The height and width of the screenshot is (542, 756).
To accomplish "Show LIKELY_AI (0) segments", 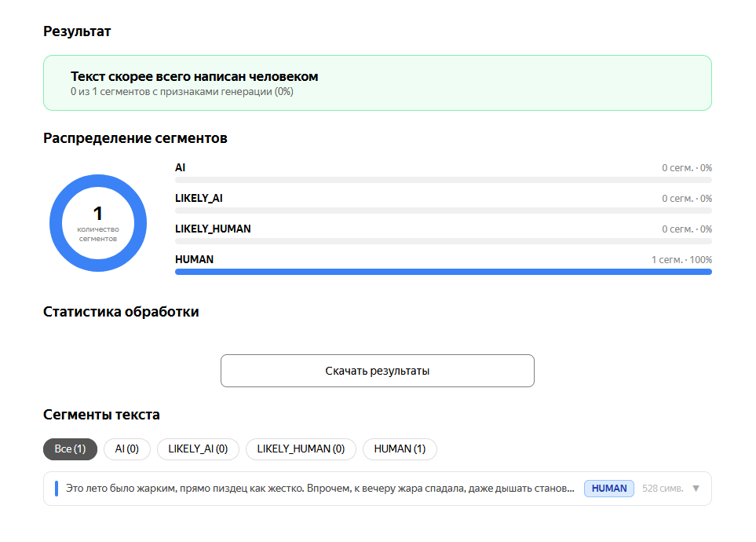I will 198,449.
